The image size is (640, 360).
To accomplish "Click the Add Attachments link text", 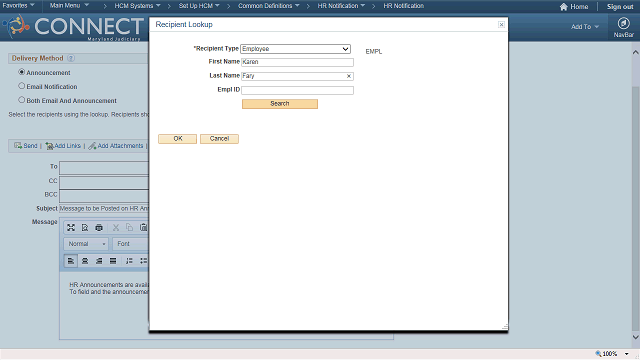I will (120, 146).
